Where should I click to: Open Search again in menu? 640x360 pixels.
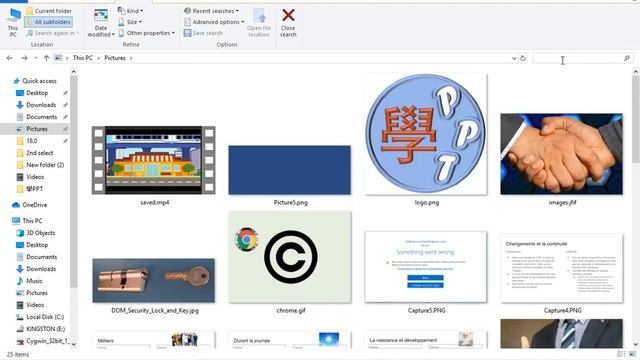coord(53,33)
